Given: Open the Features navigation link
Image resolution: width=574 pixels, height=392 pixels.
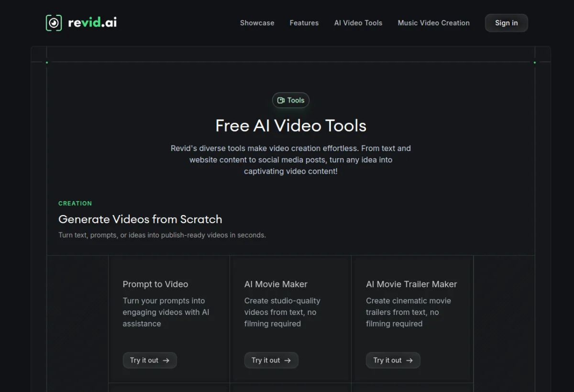Looking at the screenshot, I should [304, 23].
